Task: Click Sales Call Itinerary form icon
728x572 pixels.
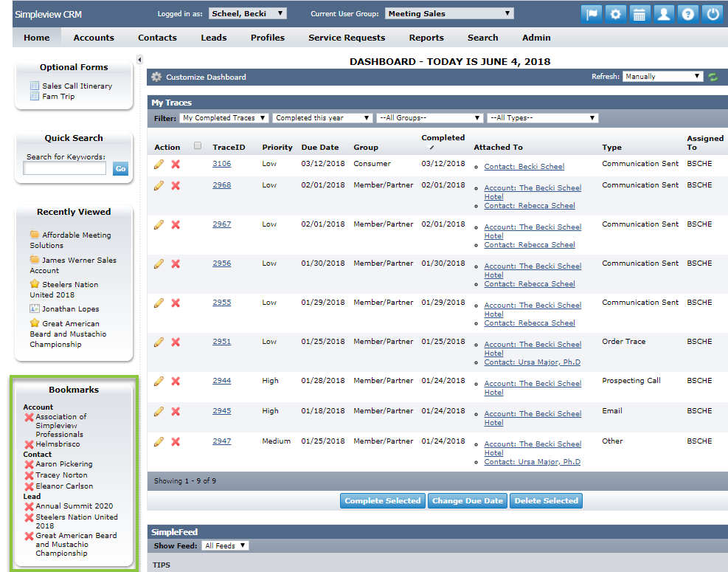Action: tap(35, 86)
